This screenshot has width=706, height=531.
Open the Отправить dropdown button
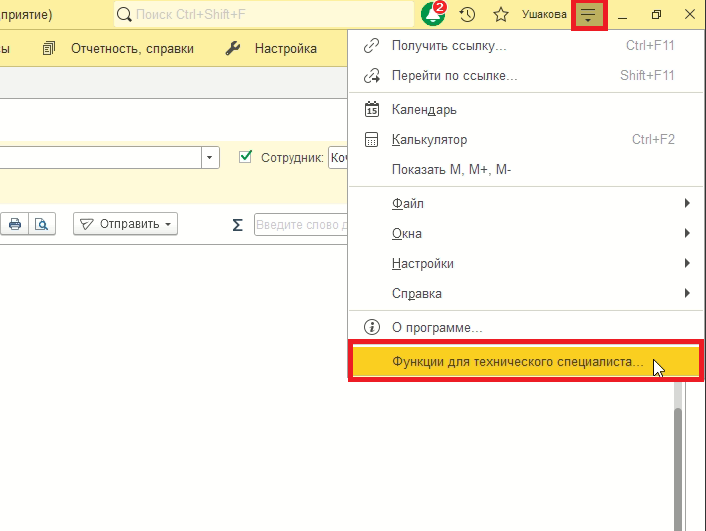pos(126,224)
